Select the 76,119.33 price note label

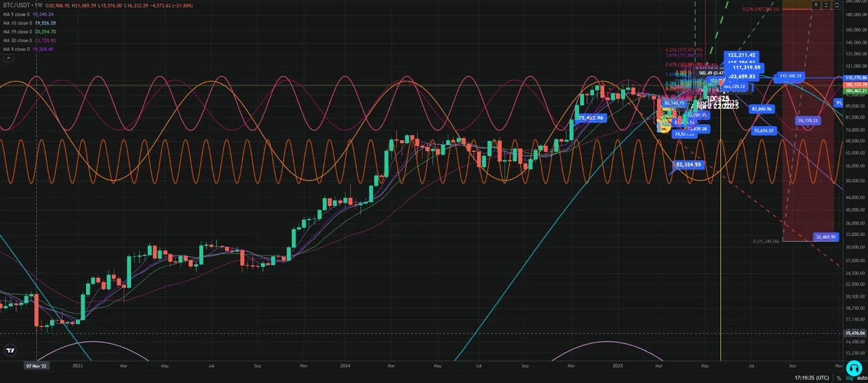808,121
